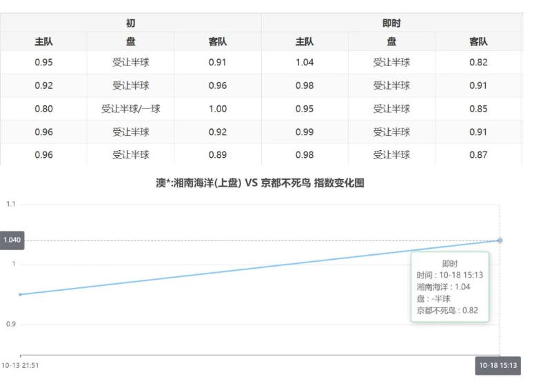Select the 客队 column header under 即时
Image resolution: width=534 pixels, height=392 pixels.
point(478,41)
